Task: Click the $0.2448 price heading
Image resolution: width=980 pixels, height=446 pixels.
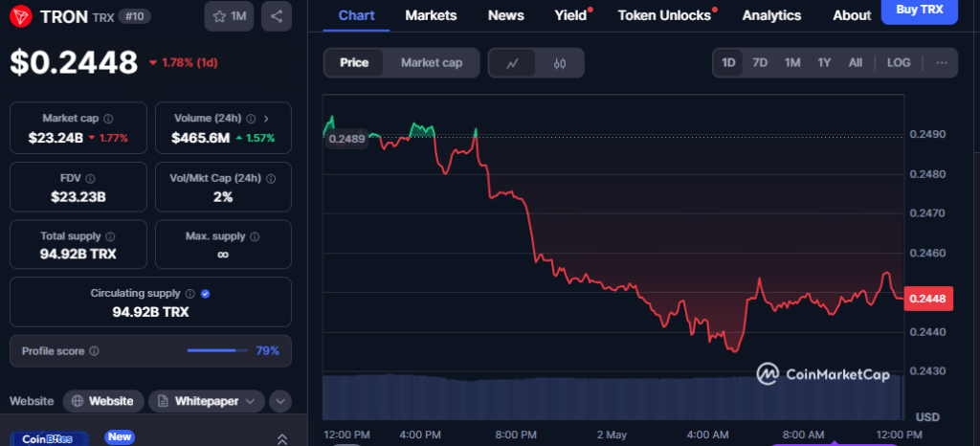Action: pyautogui.click(x=73, y=62)
